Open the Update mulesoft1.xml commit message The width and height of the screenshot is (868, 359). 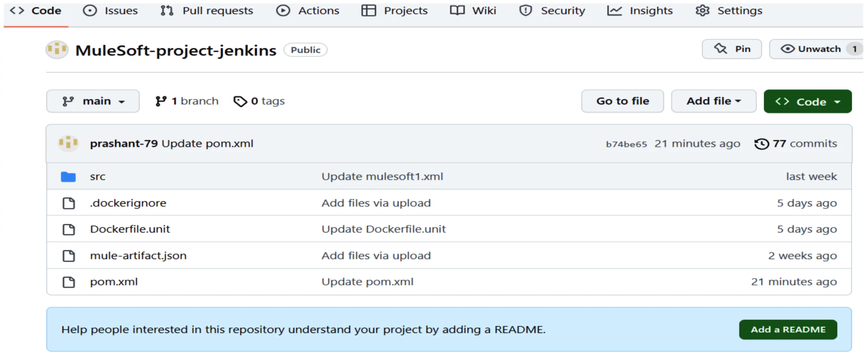(x=382, y=176)
